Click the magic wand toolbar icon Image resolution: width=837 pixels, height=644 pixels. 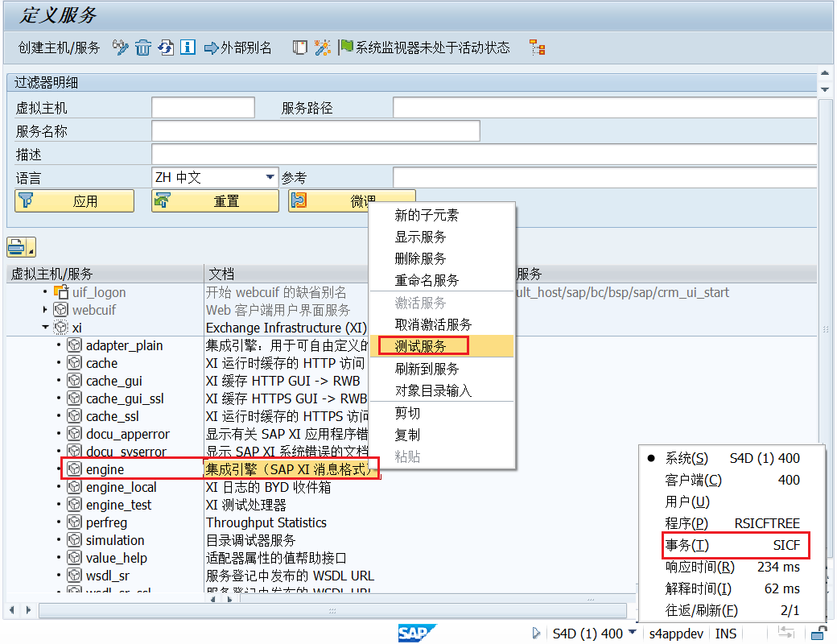pyautogui.click(x=323, y=47)
